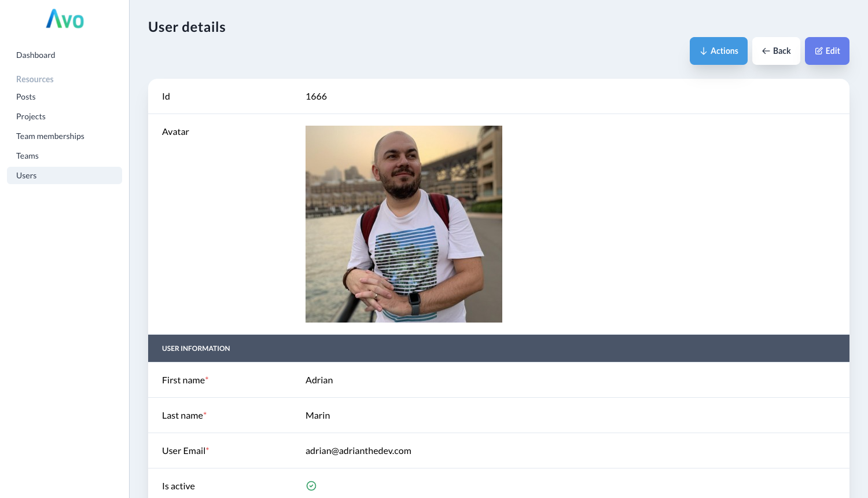Go back with the Back button

tap(776, 51)
